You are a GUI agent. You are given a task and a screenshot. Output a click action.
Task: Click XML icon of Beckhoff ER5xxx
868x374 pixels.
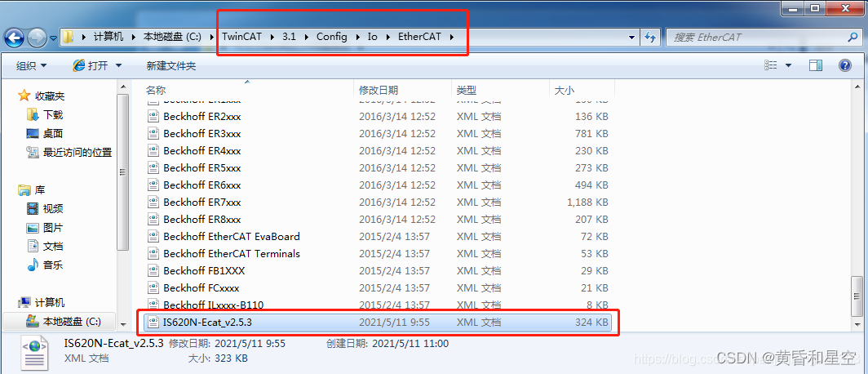point(153,168)
